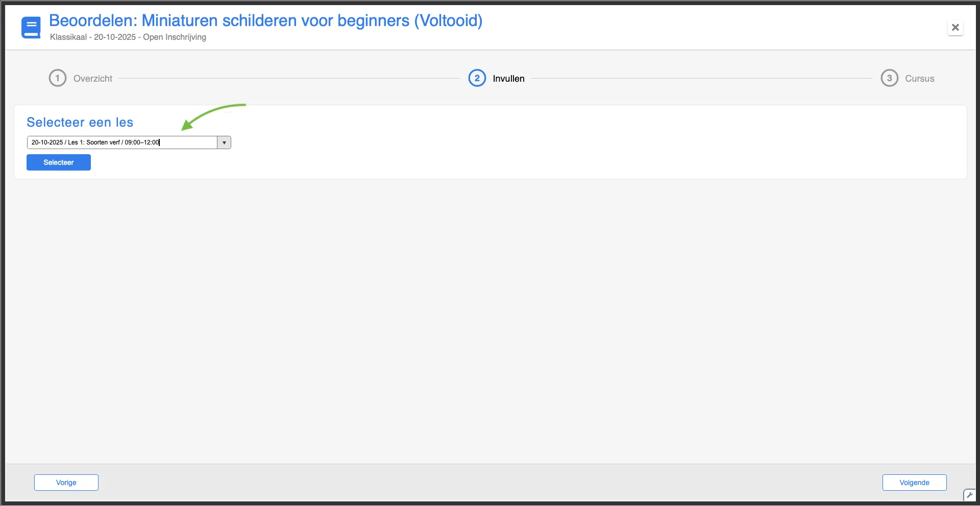Viewport: 980px width, 506px height.
Task: Click the blue course book icon
Action: [x=31, y=28]
